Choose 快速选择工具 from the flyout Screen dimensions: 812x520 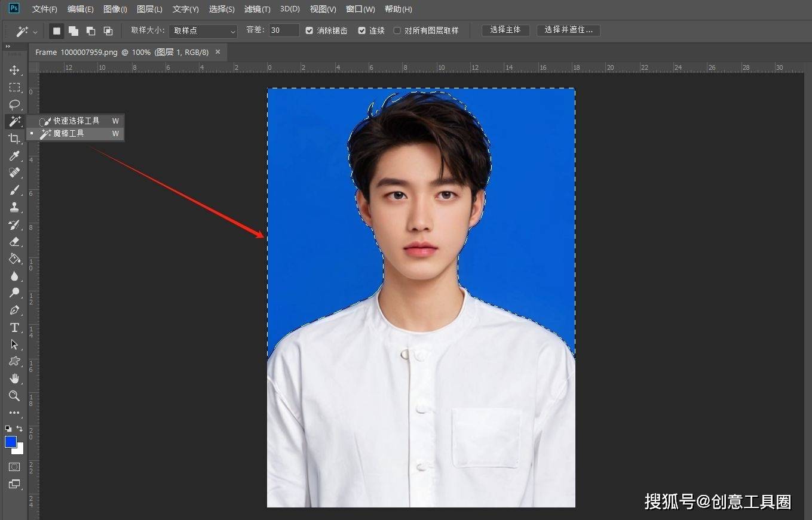[x=76, y=121]
